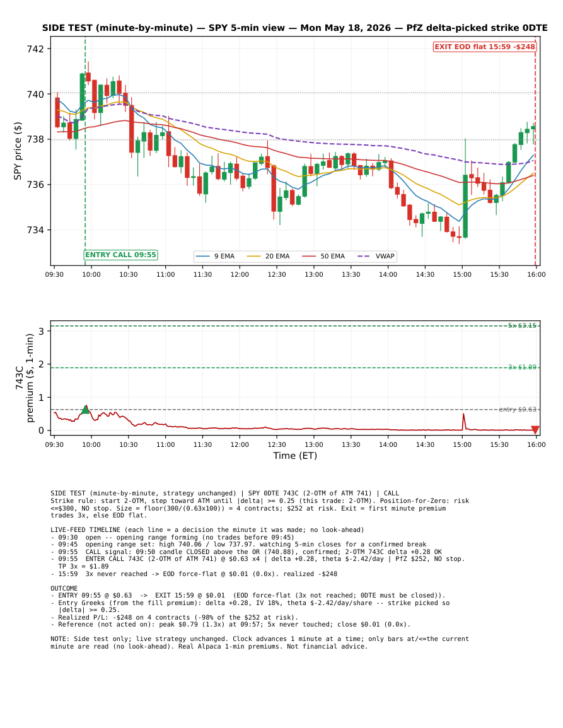Click the 'SPY price ($)' axis label

click(x=18, y=151)
